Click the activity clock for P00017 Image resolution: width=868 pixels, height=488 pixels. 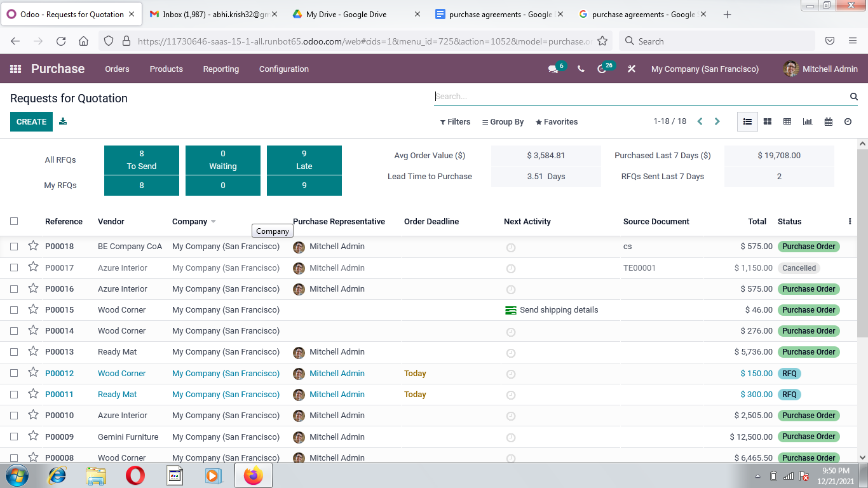pyautogui.click(x=511, y=269)
